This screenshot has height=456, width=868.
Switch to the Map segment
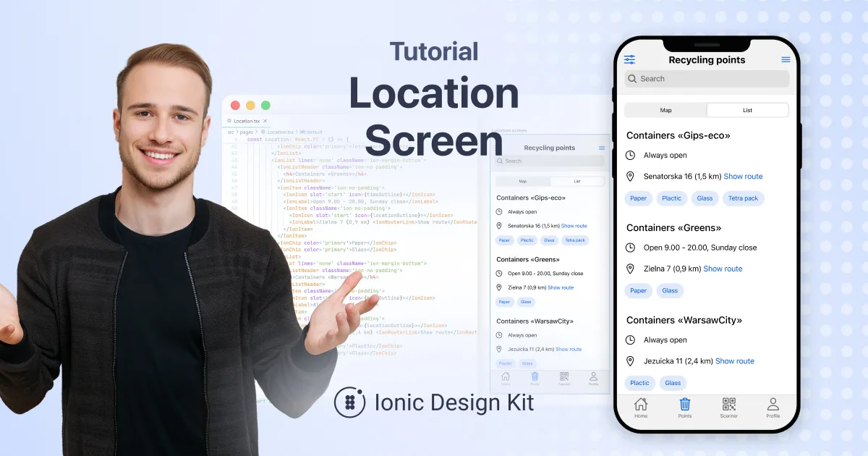(x=666, y=109)
